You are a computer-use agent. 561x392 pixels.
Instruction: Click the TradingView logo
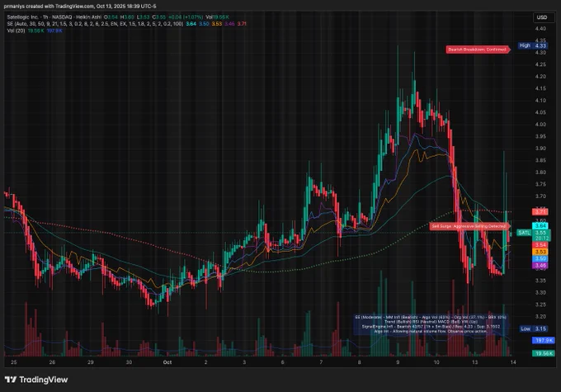(x=36, y=380)
